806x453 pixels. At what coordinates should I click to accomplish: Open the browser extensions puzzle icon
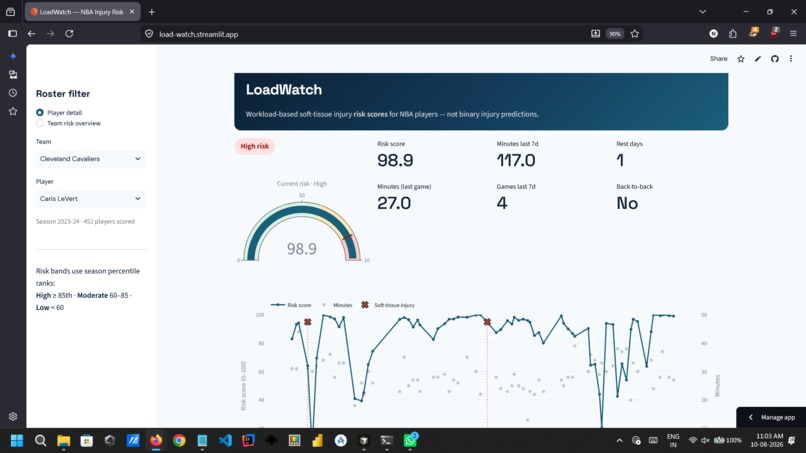click(733, 34)
